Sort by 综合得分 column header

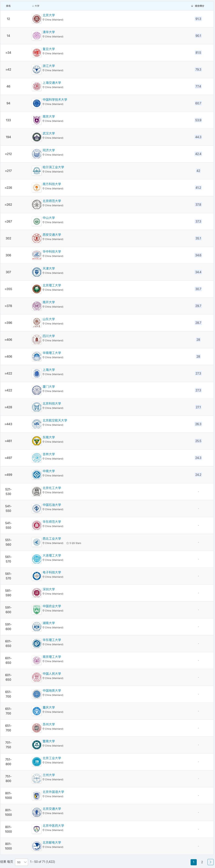(198, 6)
